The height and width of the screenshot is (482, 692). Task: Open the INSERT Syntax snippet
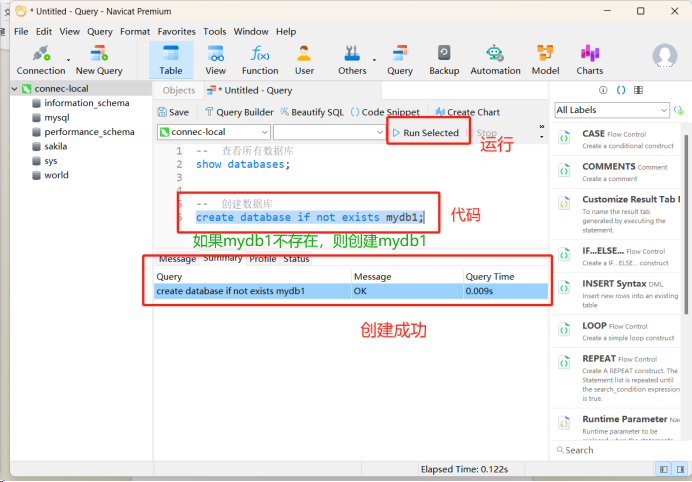pyautogui.click(x=618, y=294)
